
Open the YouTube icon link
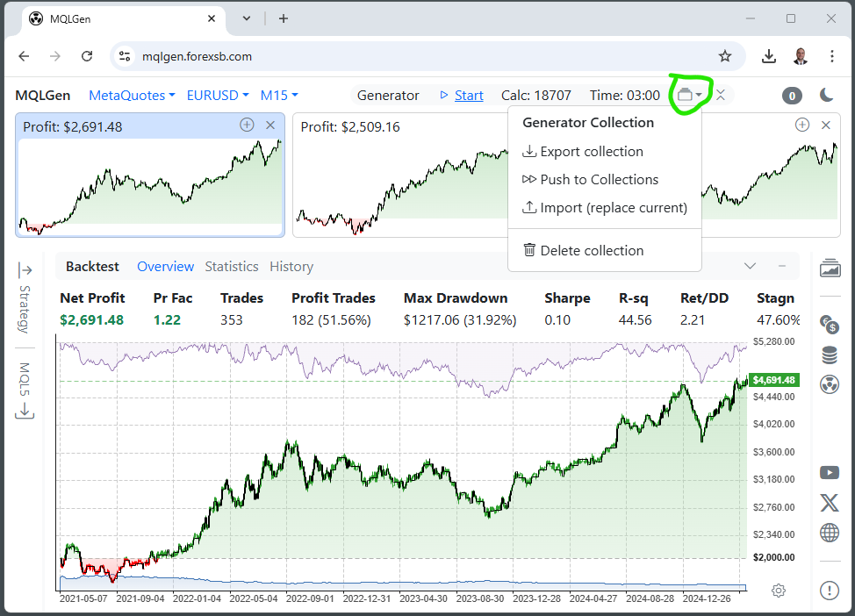(x=830, y=472)
